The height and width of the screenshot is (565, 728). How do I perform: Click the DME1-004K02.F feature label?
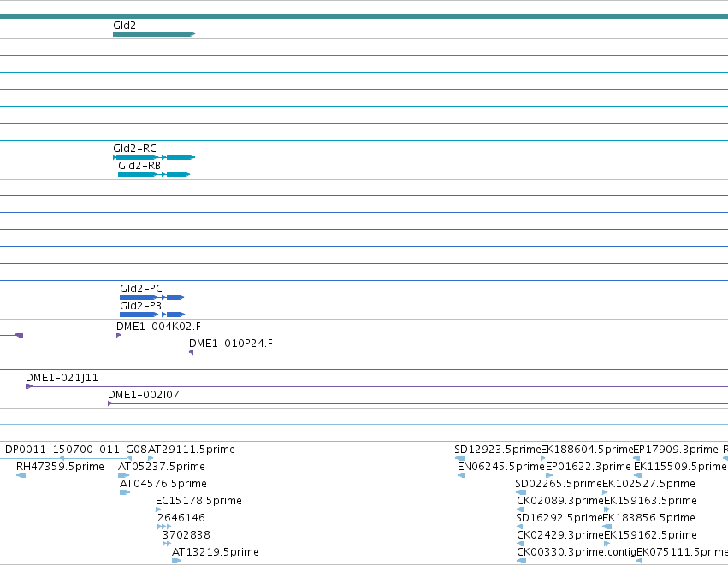coord(159,327)
